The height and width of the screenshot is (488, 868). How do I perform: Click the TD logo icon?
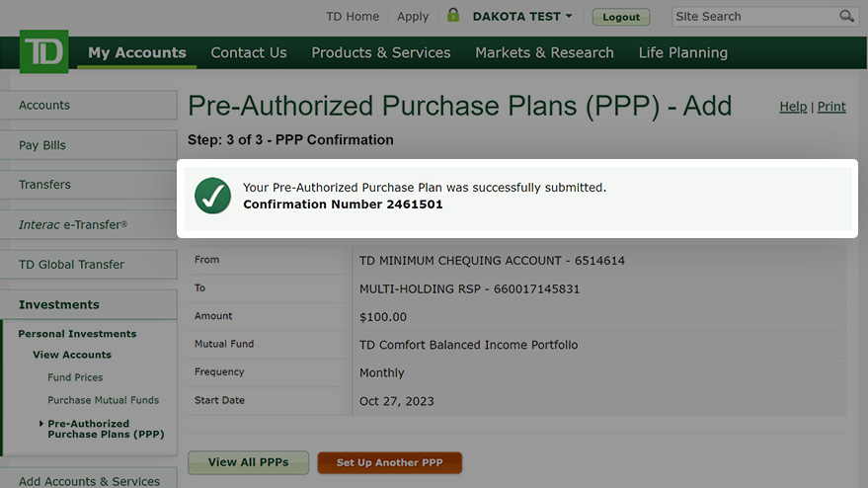coord(44,51)
